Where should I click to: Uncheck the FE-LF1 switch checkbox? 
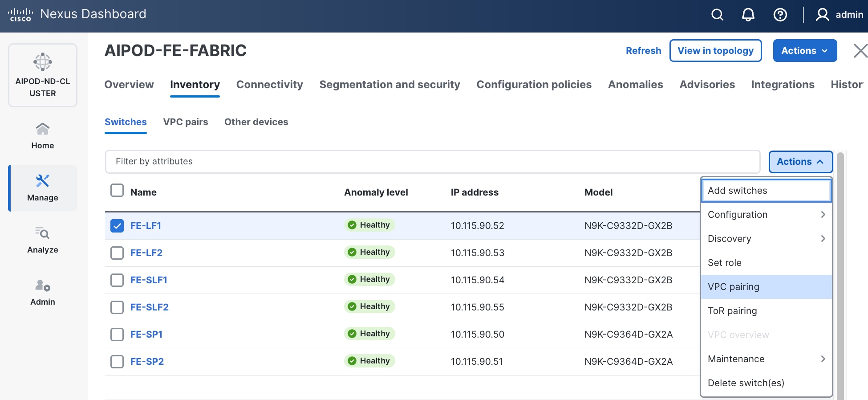coord(117,226)
